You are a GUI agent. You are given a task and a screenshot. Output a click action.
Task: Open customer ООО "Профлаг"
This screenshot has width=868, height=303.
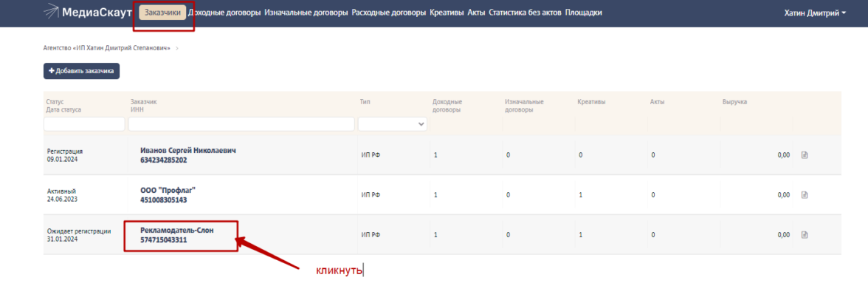tap(168, 191)
